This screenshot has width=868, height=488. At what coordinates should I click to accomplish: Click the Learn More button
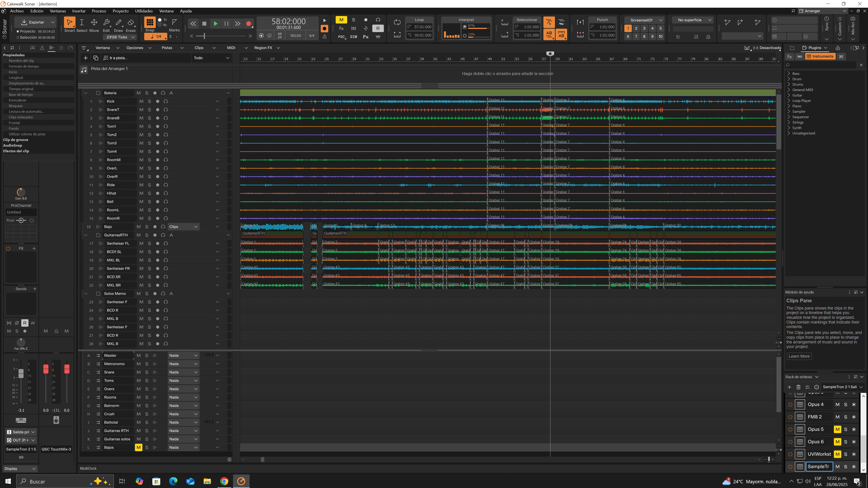coord(799,356)
